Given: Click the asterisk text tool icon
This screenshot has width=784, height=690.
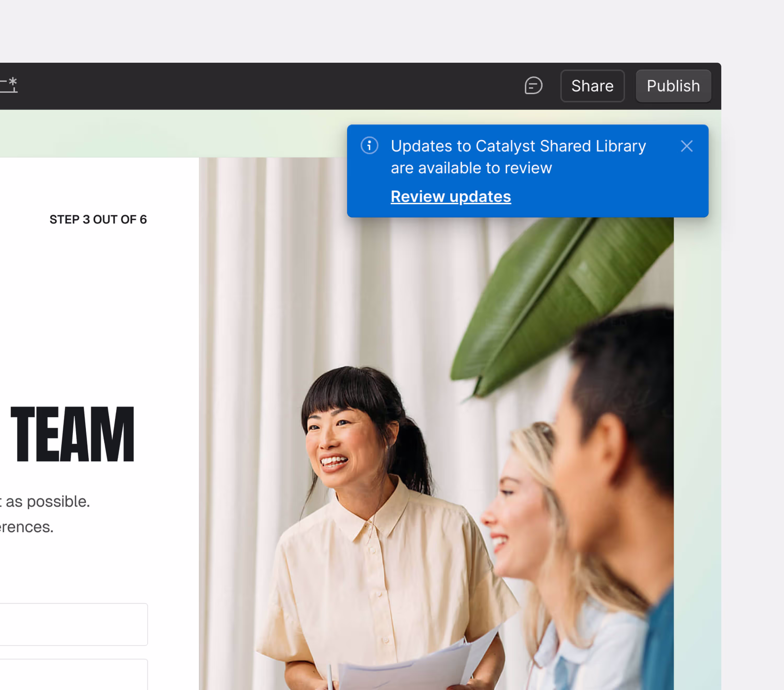Looking at the screenshot, I should [x=8, y=85].
